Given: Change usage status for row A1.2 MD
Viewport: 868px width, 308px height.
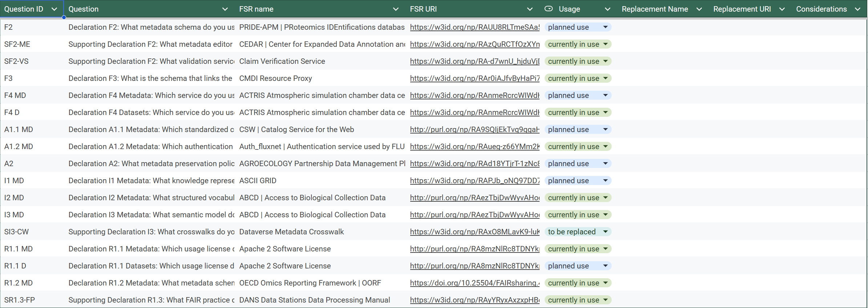Looking at the screenshot, I should coord(578,147).
